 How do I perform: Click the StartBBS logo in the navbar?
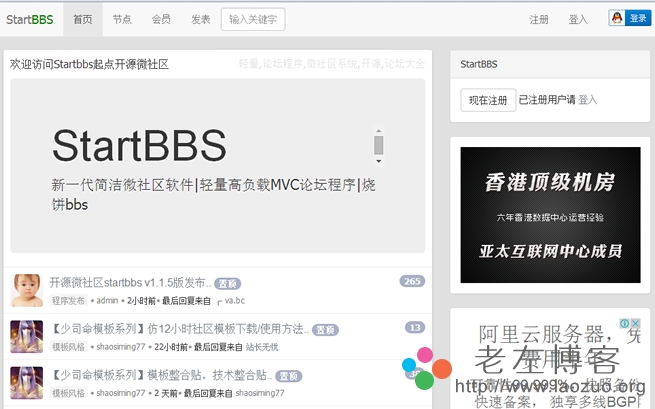click(x=29, y=19)
